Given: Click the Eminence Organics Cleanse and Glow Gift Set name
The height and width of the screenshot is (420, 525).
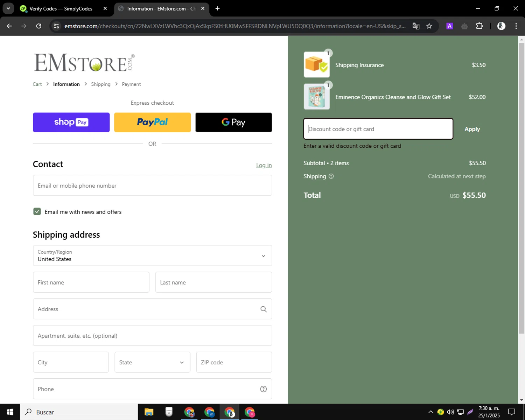Looking at the screenshot, I should coord(393,97).
